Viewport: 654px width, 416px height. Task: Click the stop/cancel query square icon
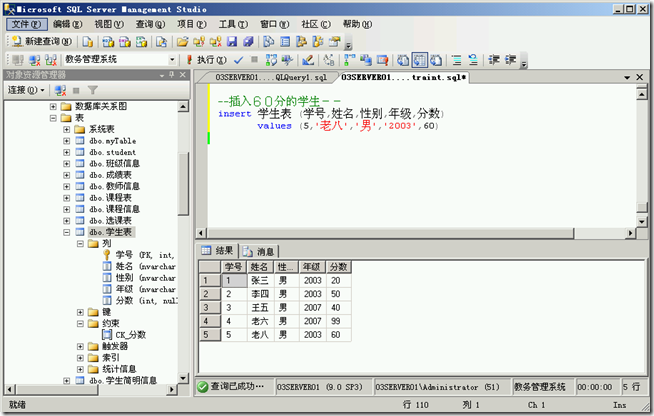tap(254, 60)
